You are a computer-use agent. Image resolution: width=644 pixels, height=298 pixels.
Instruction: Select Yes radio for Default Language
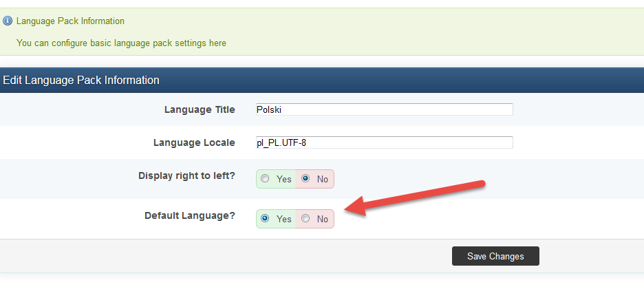(x=265, y=219)
